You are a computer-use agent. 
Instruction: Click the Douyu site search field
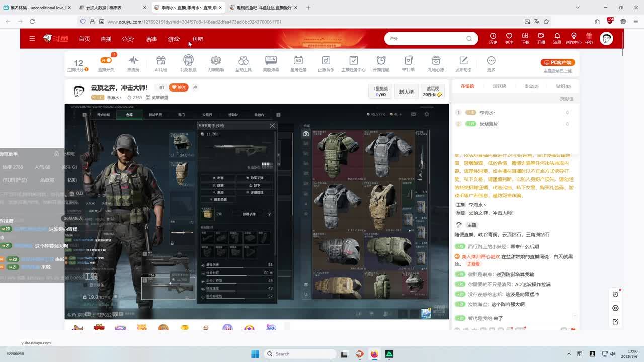click(425, 39)
